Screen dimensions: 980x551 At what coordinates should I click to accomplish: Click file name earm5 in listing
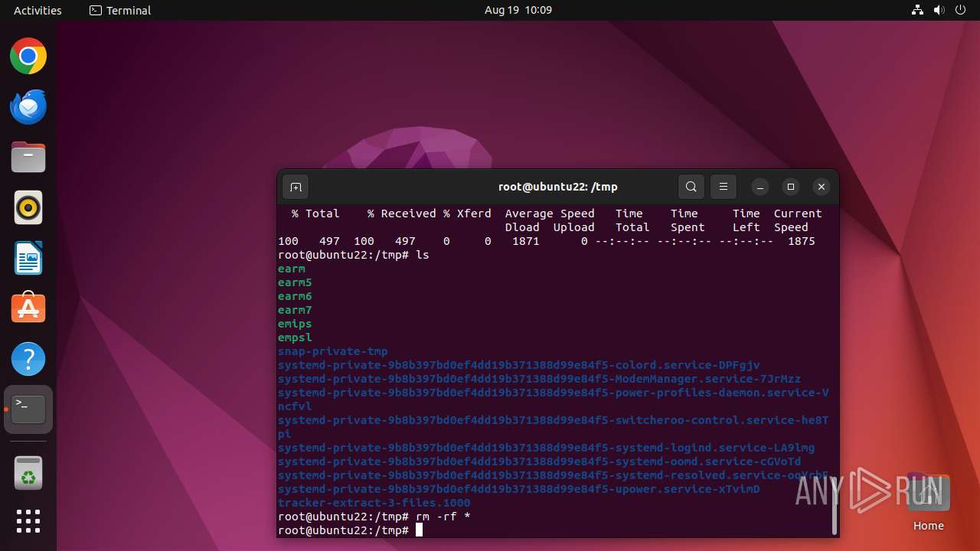tap(295, 282)
